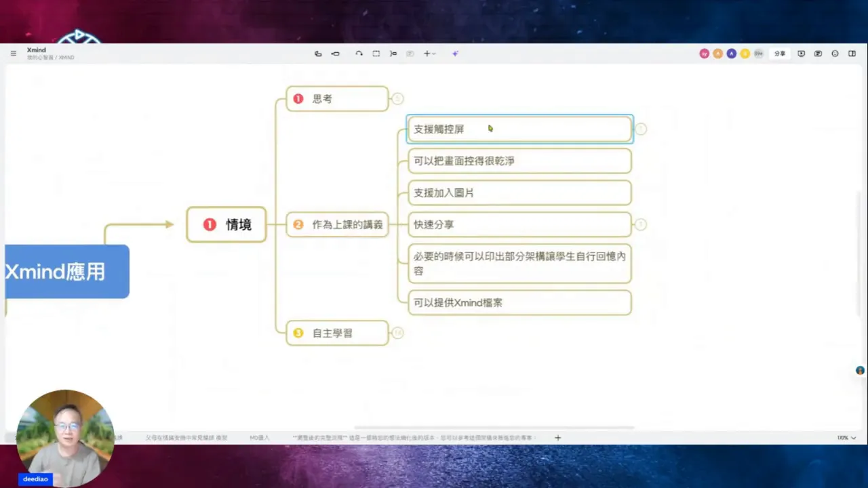Expand the collapsed 思考 branch
Image resolution: width=868 pixels, height=488 pixels.
[398, 99]
